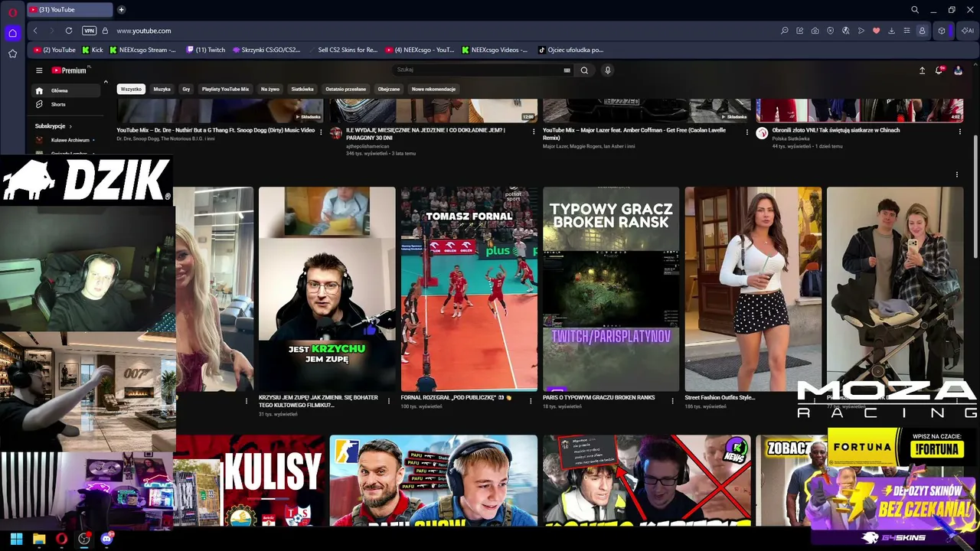Viewport: 980px width, 551px height.
Task: Open Opera sidebar bookmarks star icon
Action: click(12, 54)
